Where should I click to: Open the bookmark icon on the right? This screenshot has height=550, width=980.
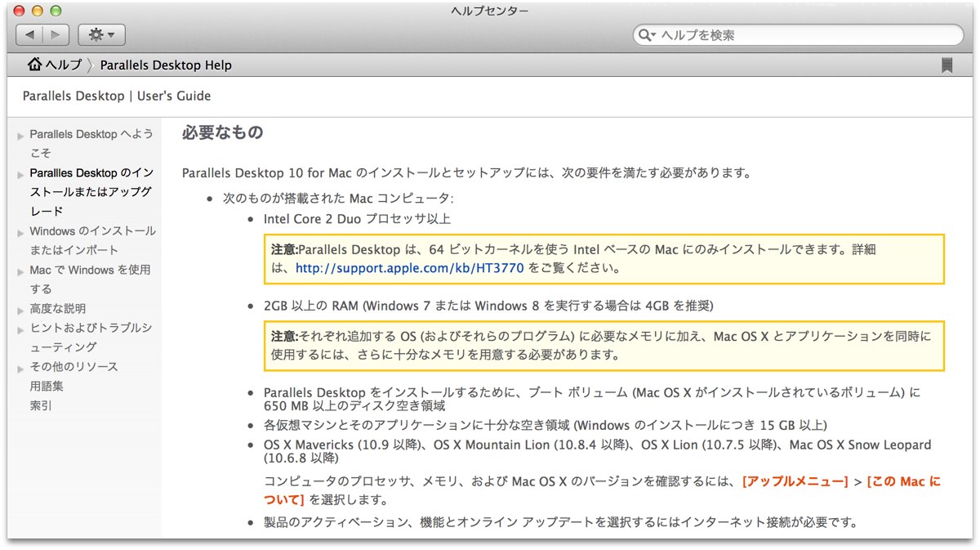947,65
